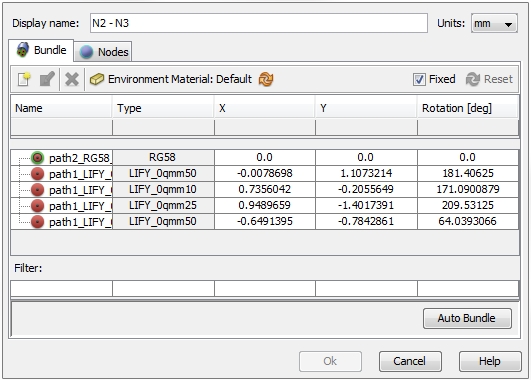Viewport: 531px width, 380px height.
Task: Click the edit cable icon
Action: coord(47,79)
